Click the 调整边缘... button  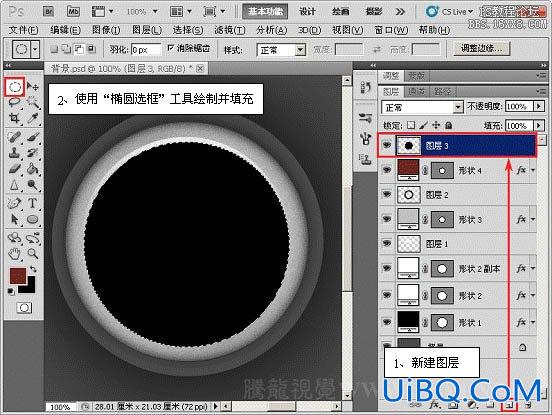point(482,49)
